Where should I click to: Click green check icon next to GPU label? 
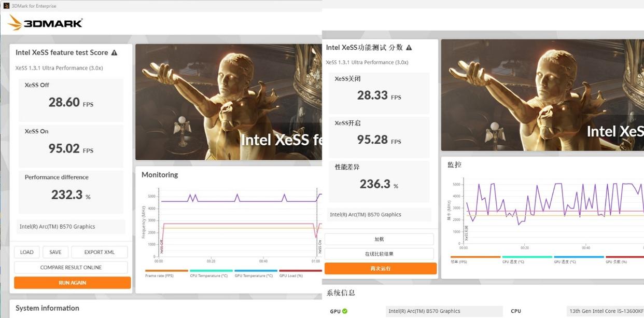345,311
